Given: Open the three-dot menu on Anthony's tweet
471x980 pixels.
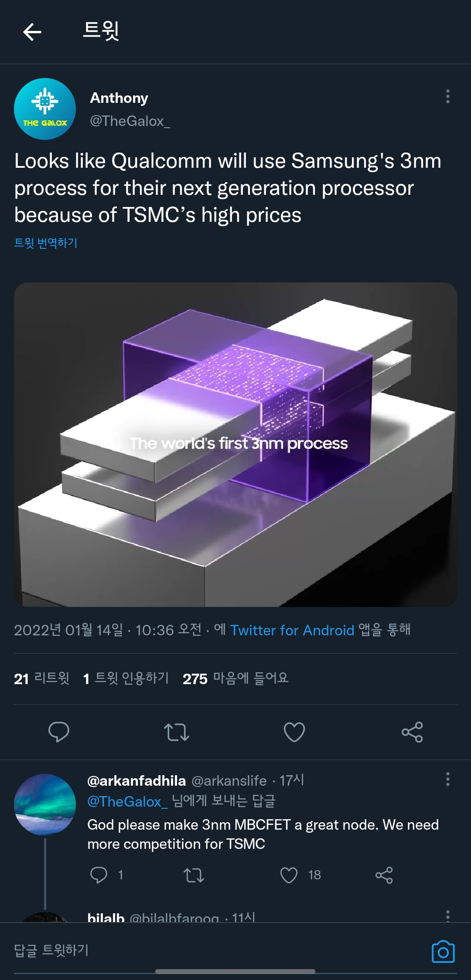Looking at the screenshot, I should coord(447,96).
